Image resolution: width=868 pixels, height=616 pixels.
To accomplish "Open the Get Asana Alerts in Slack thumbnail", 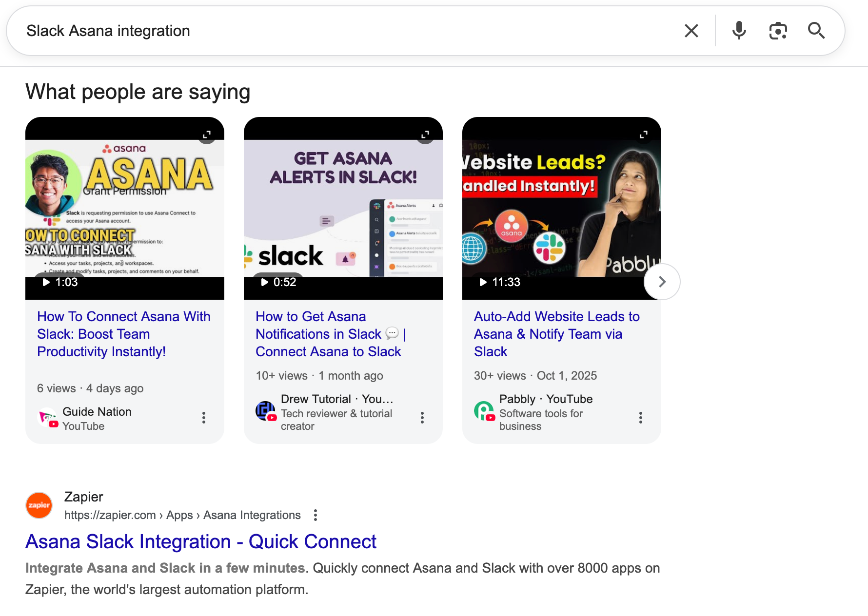I will pos(343,208).
